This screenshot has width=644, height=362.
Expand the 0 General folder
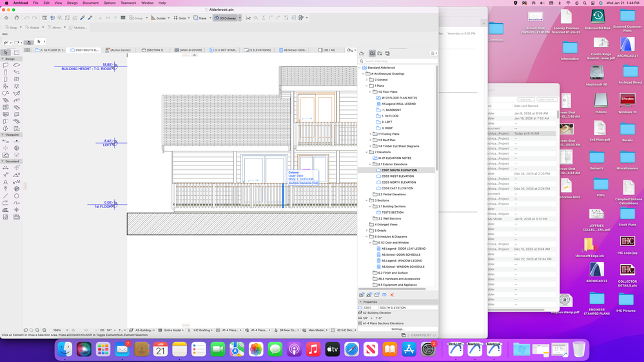(x=367, y=80)
